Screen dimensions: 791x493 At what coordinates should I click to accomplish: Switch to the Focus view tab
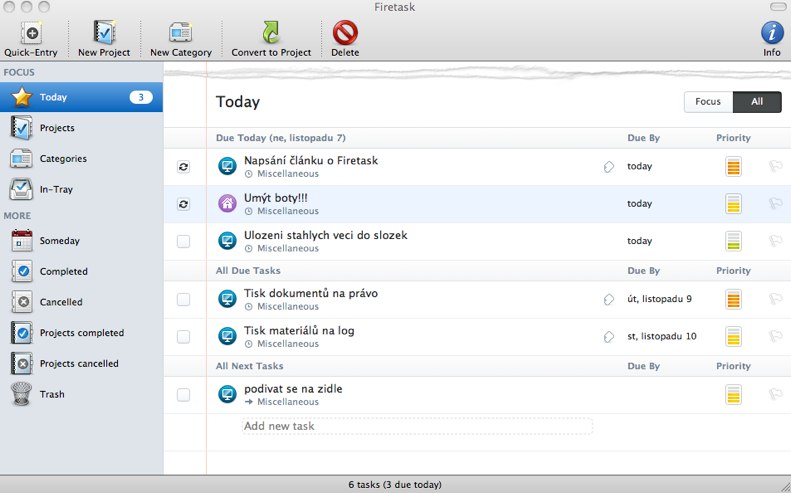pyautogui.click(x=708, y=102)
